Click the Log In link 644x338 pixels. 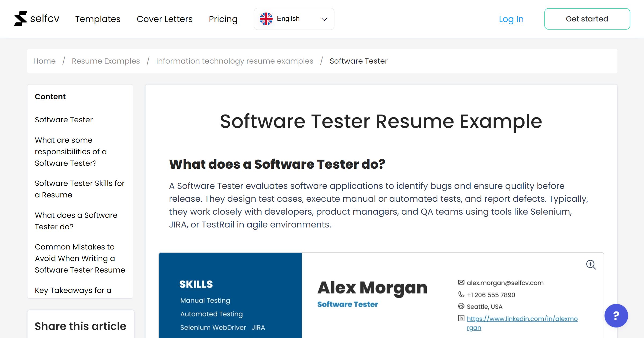point(511,19)
